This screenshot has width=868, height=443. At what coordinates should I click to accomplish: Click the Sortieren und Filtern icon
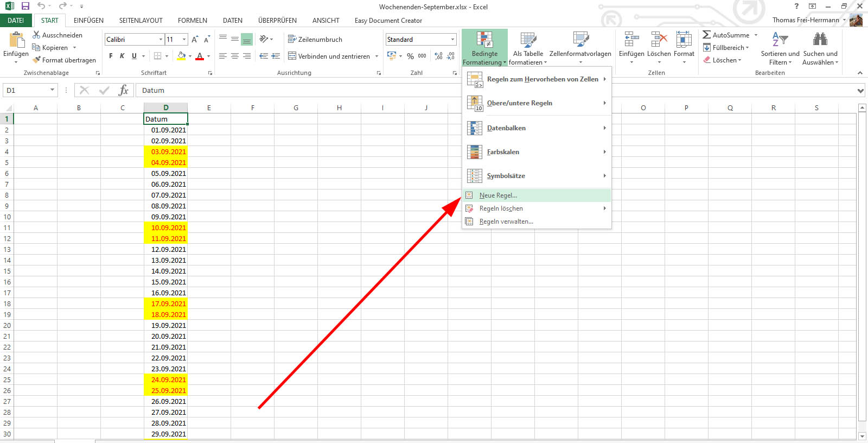point(780,40)
